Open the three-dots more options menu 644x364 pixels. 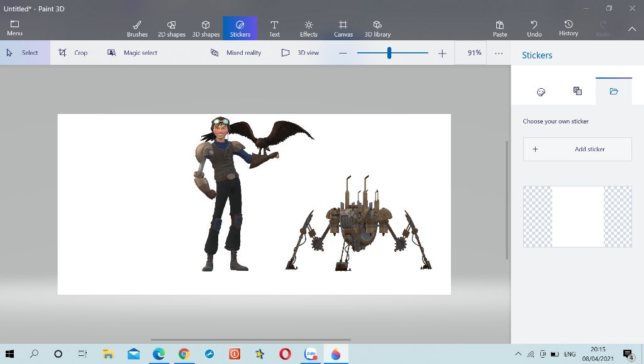coord(499,53)
